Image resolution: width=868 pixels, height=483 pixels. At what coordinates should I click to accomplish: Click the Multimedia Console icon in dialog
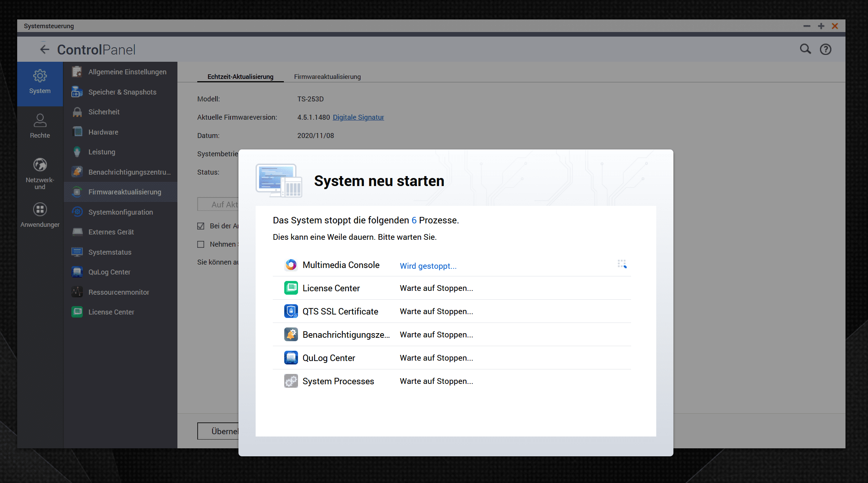pos(291,265)
